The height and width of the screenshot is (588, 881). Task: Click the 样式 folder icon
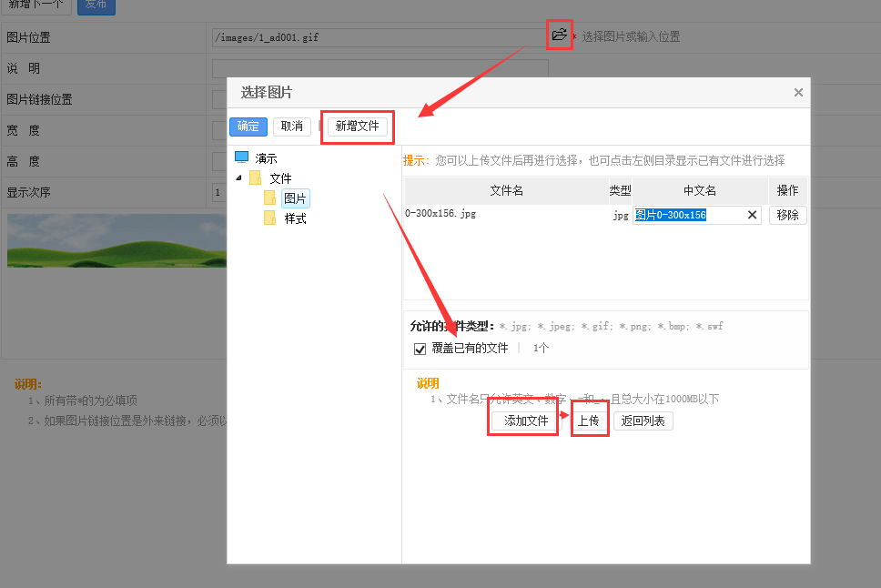270,218
